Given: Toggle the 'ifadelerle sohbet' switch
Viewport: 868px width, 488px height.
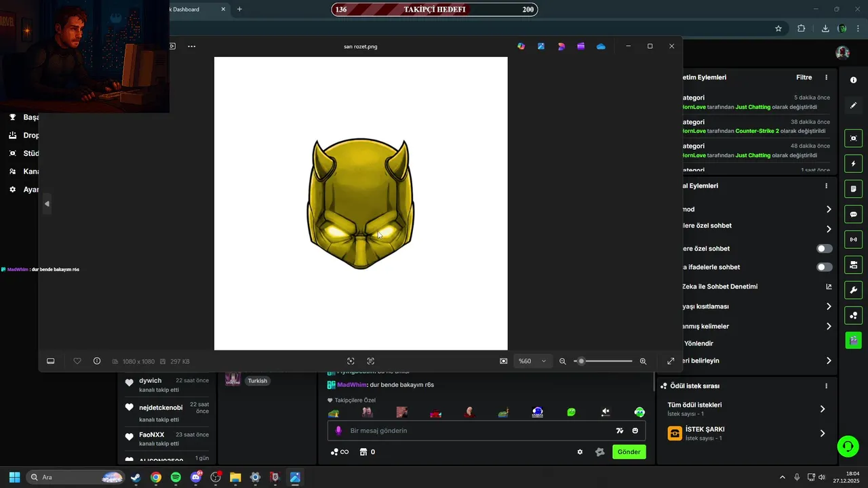Looking at the screenshot, I should pos(825,267).
